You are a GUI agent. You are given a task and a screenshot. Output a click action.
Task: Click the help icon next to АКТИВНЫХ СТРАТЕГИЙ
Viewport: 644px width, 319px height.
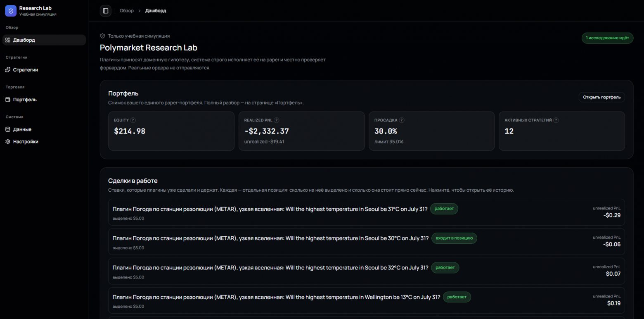556,120
